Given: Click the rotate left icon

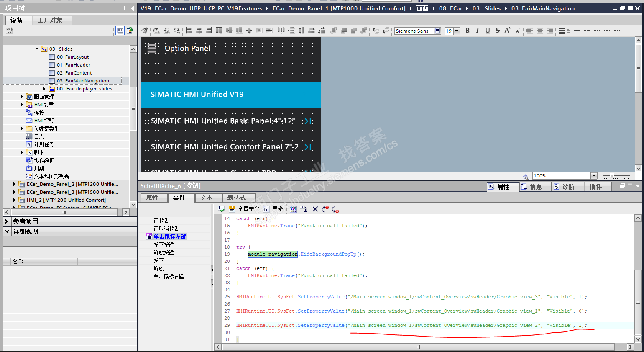Looking at the screenshot, I should [x=166, y=31].
